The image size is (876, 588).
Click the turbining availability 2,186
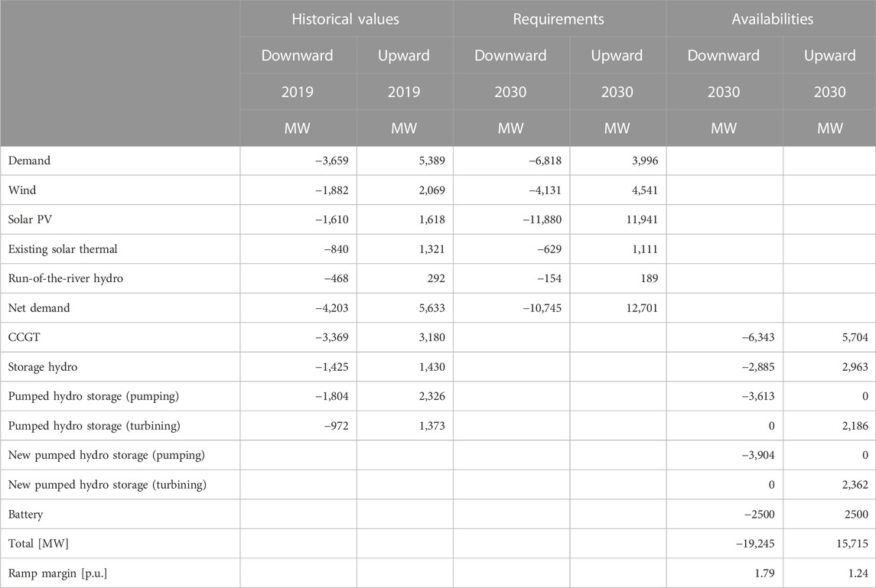coord(854,427)
